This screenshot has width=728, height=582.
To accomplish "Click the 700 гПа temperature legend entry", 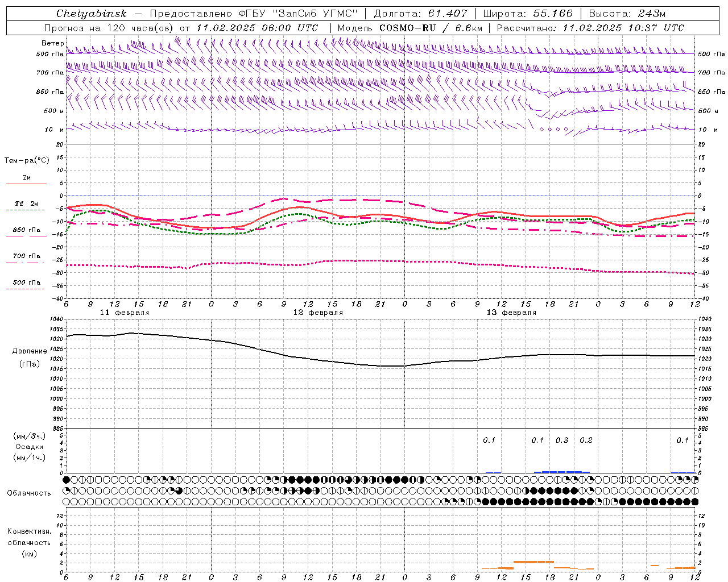I will click(27, 256).
